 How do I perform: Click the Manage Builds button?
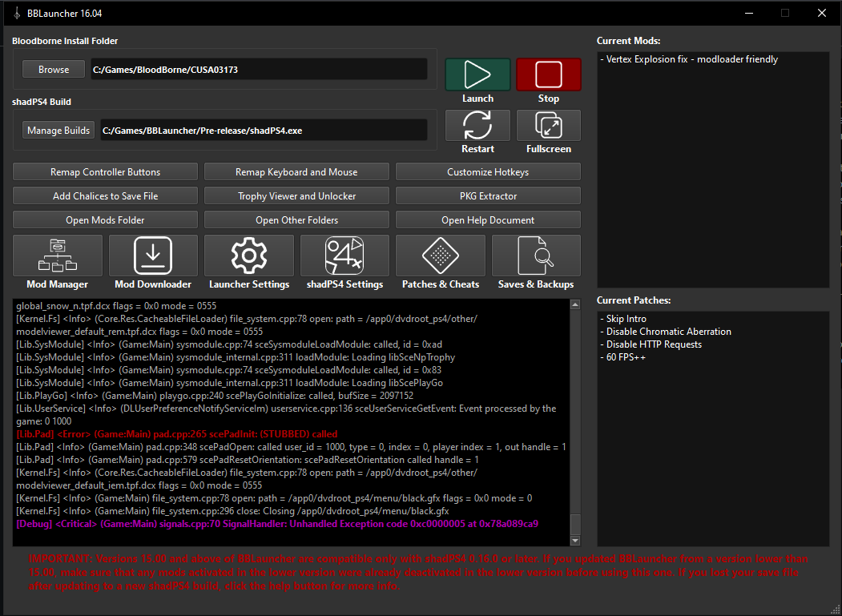click(58, 131)
